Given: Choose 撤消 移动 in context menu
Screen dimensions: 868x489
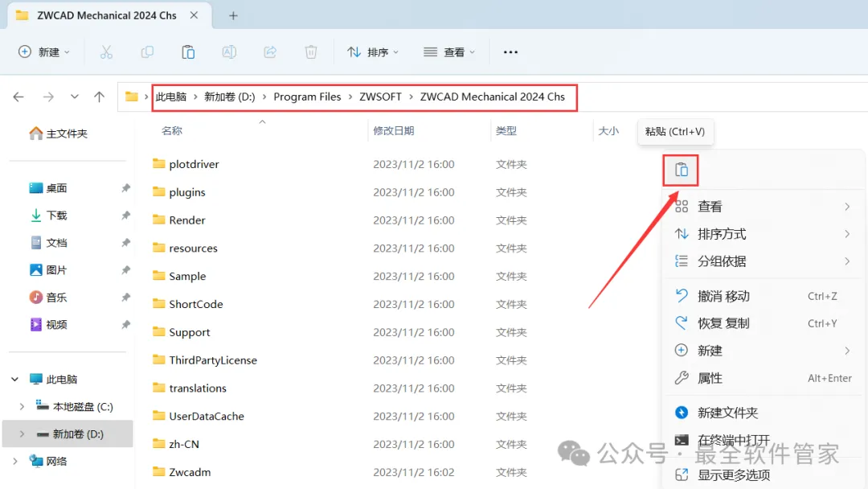Looking at the screenshot, I should [x=763, y=296].
